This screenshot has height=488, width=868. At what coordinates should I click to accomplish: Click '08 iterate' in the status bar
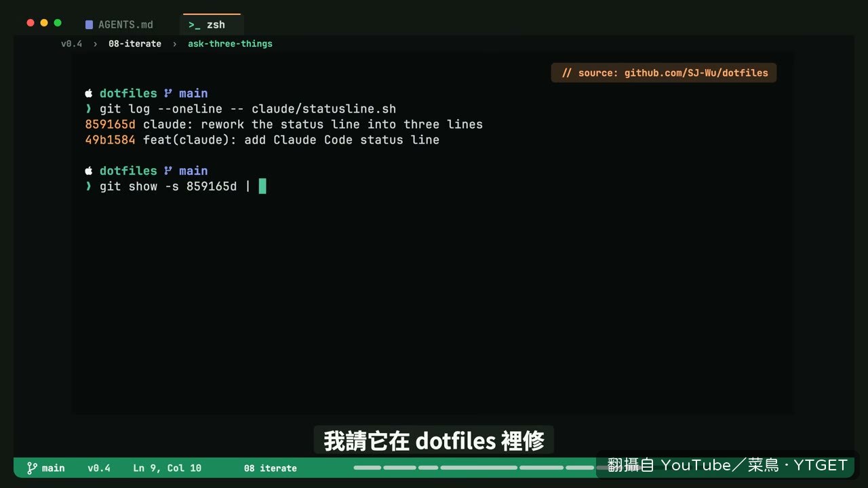[x=270, y=468]
